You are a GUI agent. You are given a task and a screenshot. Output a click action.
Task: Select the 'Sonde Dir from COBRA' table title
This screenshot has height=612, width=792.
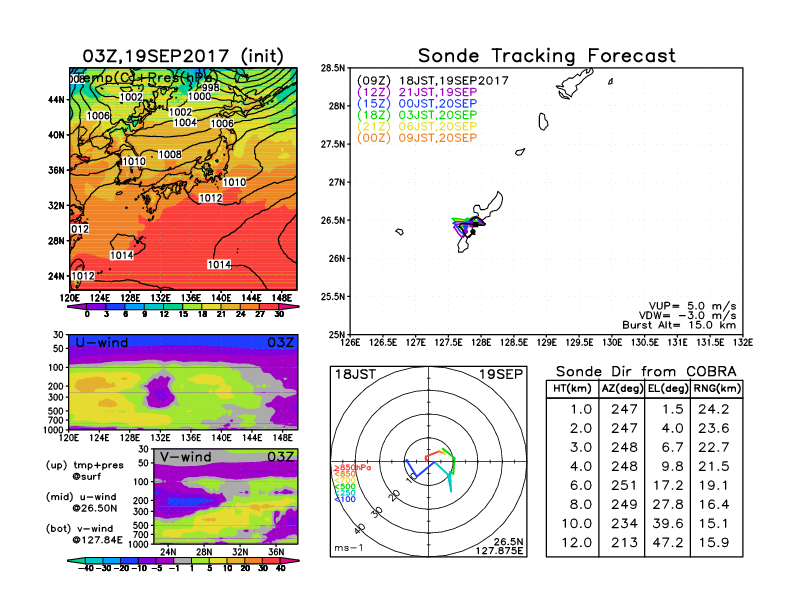coord(646,371)
